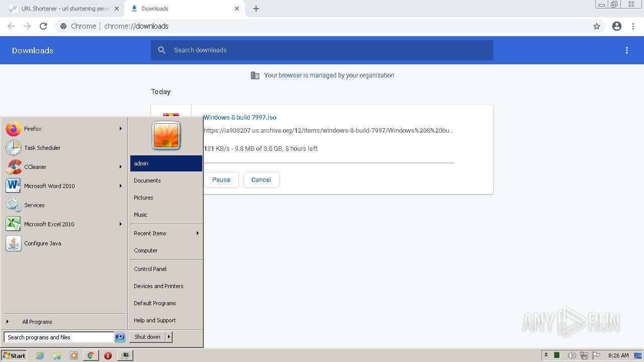Click the Shut down button
The image size is (644, 362).
coord(147,337)
